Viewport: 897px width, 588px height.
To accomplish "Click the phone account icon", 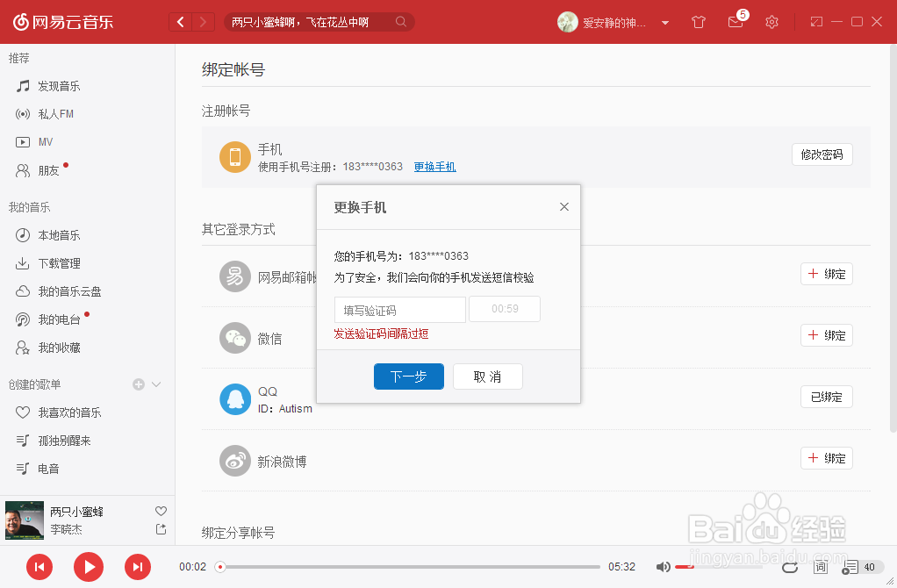I will [x=235, y=157].
